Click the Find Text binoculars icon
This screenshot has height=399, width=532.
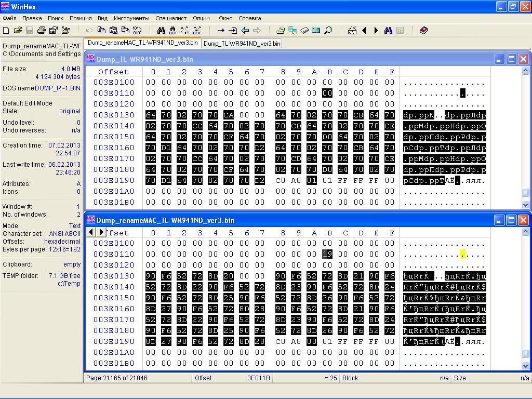(161, 31)
